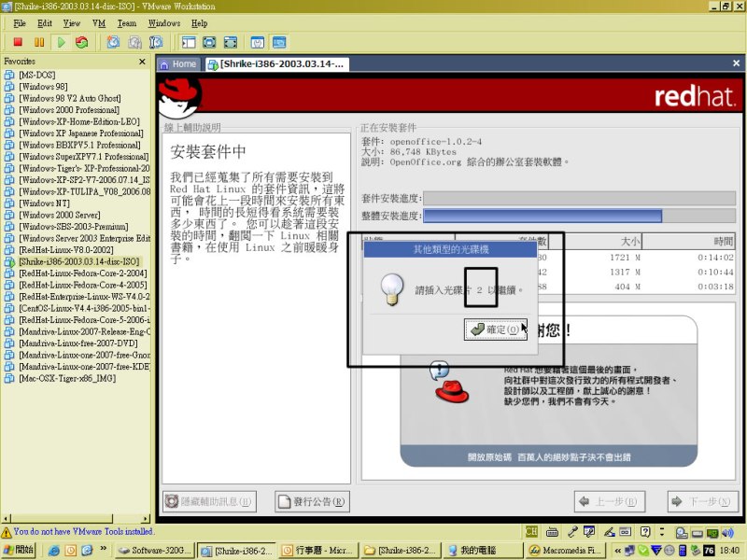Viewport: 747px width, 560px height.
Task: Open the Windows menu
Action: (x=164, y=22)
